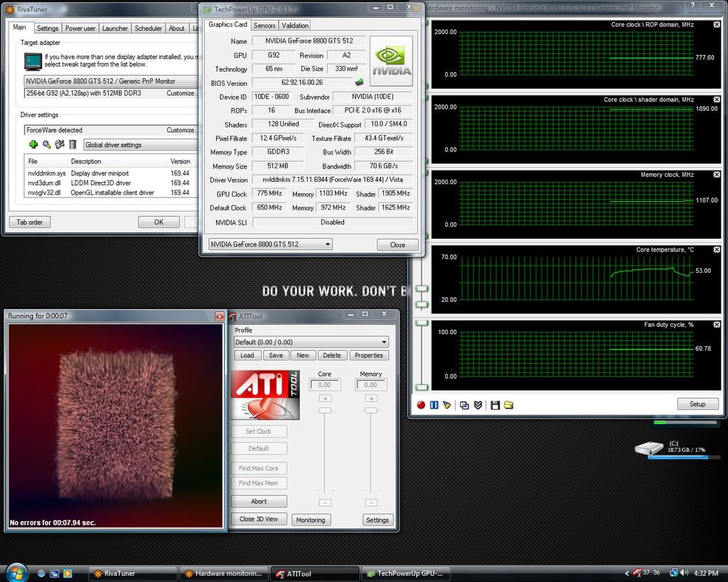728x582 pixels.
Task: Open the target adapter dropdown in RivaTuner
Action: click(x=111, y=81)
